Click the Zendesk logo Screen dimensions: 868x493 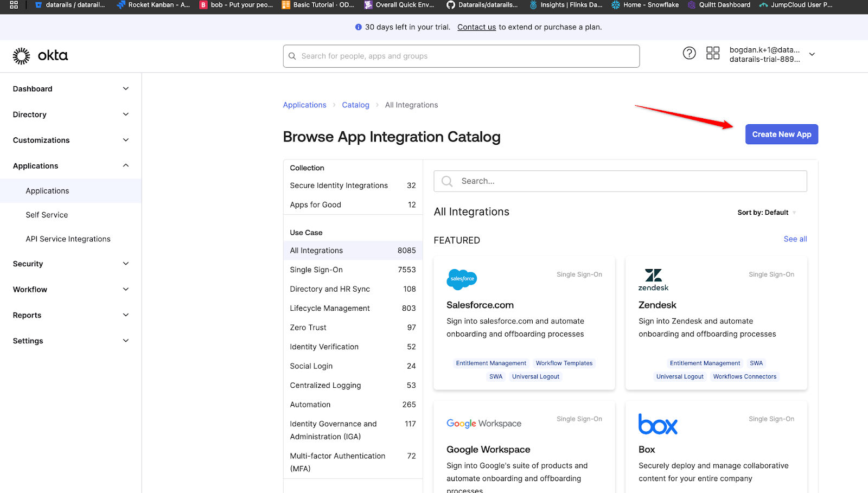point(653,280)
